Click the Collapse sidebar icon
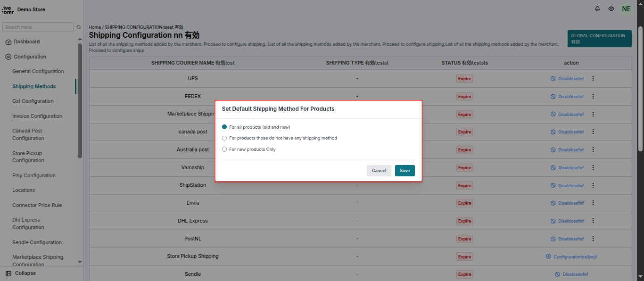The height and width of the screenshot is (281, 644). point(8,273)
